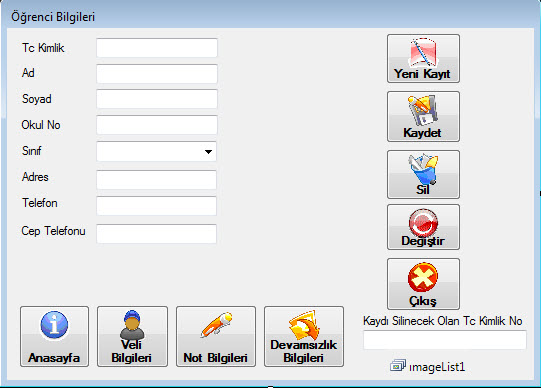Select the Cep Telefonu text field
541x388 pixels.
pyautogui.click(x=156, y=234)
